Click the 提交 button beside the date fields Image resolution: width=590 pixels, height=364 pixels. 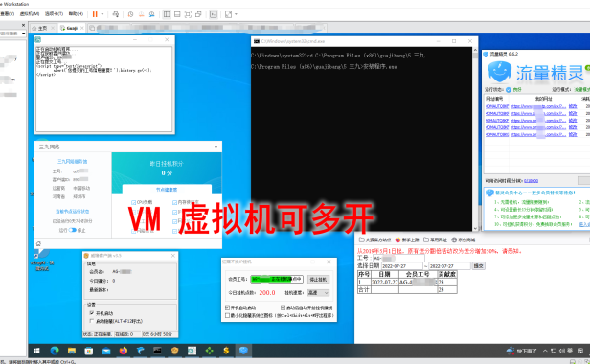(x=479, y=265)
